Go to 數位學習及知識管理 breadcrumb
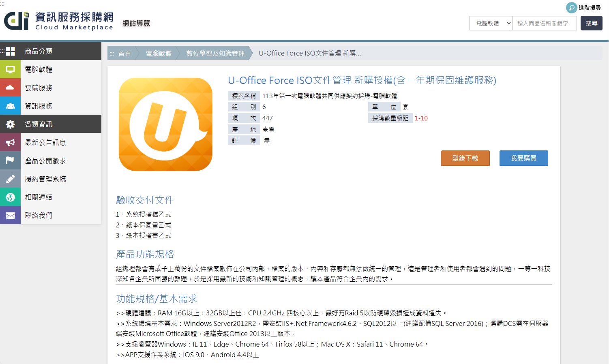 215,54
